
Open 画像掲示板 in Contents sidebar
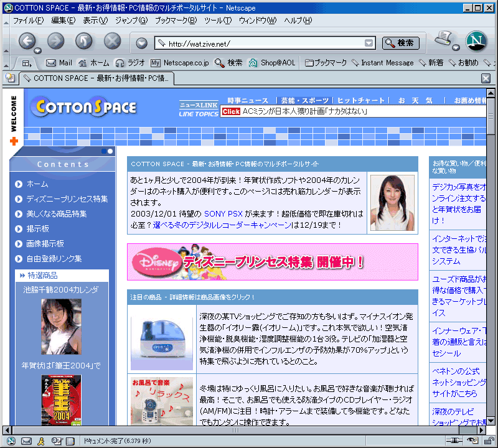[45, 244]
